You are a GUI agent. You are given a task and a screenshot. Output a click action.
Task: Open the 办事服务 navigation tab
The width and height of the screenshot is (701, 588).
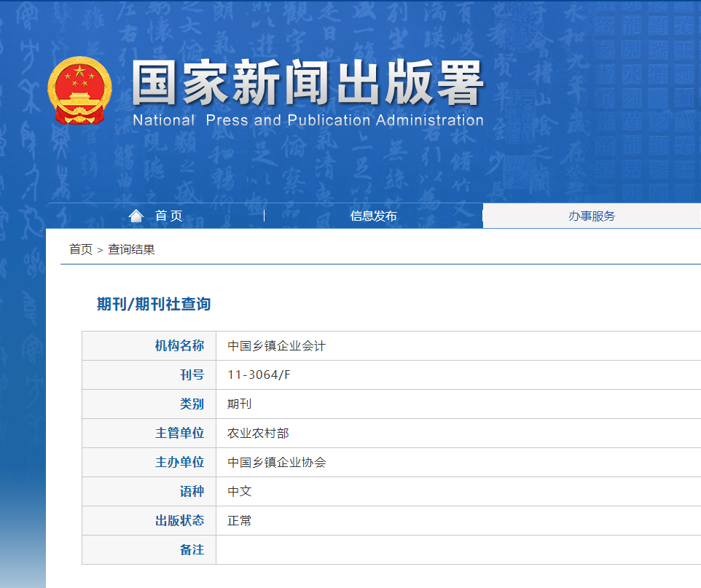592,216
